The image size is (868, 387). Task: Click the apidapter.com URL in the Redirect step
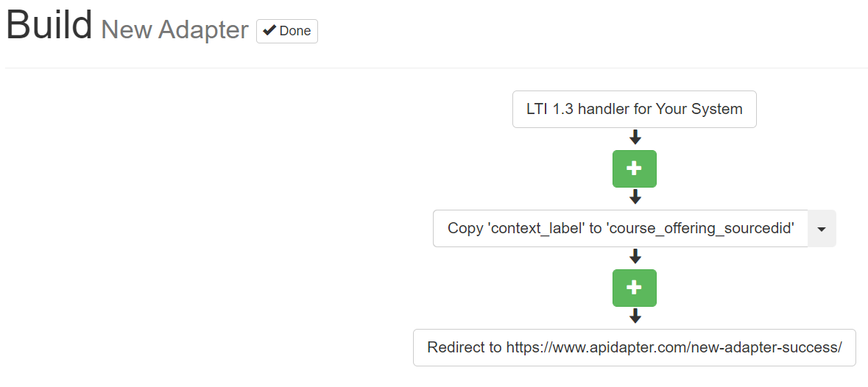click(x=674, y=347)
